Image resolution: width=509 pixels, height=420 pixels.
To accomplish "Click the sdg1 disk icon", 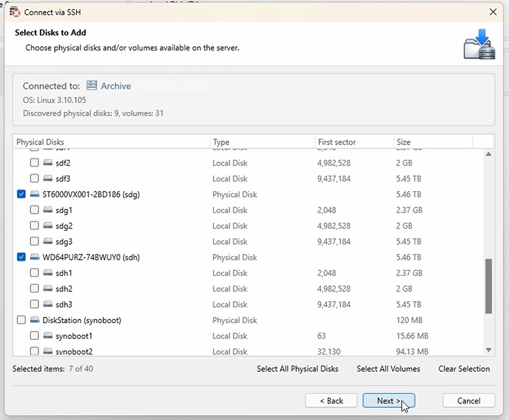I will click(x=48, y=210).
